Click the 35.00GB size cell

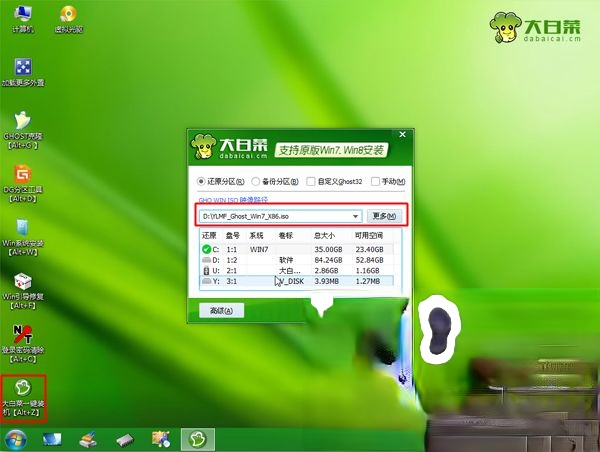click(328, 250)
